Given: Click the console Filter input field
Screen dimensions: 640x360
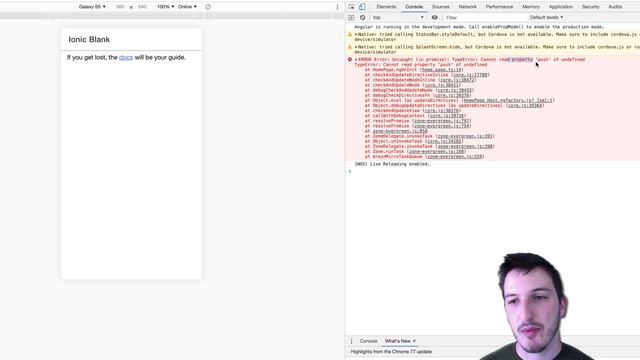Looking at the screenshot, I should 484,18.
